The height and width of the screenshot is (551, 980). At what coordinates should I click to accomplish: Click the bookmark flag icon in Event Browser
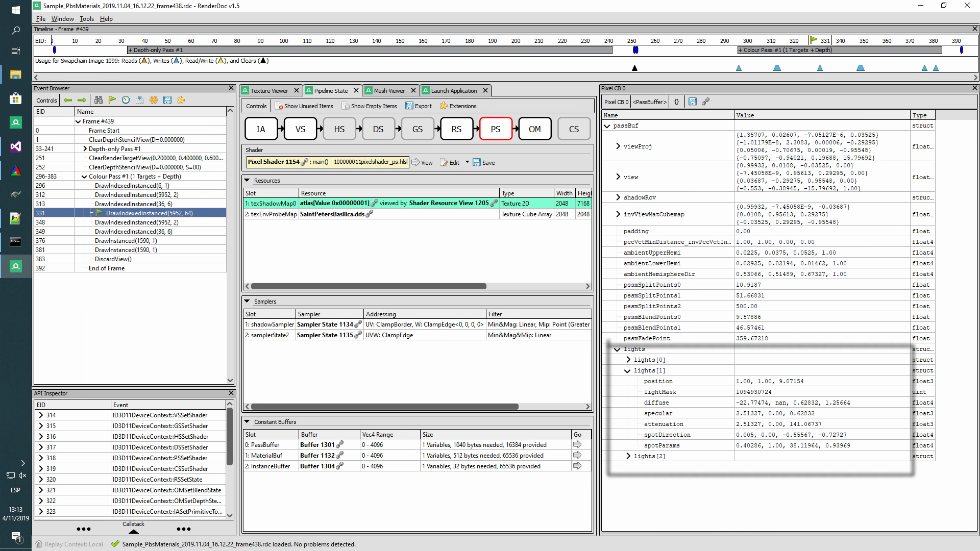click(112, 100)
